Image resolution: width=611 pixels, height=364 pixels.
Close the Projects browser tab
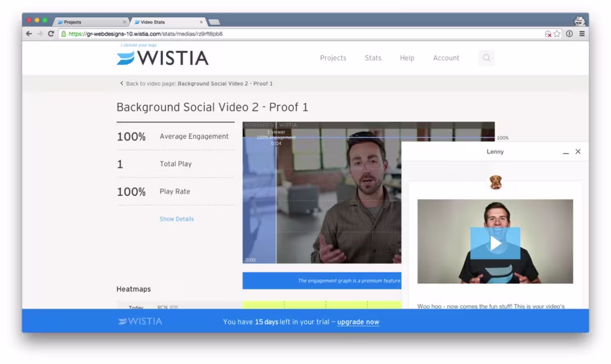click(x=124, y=22)
